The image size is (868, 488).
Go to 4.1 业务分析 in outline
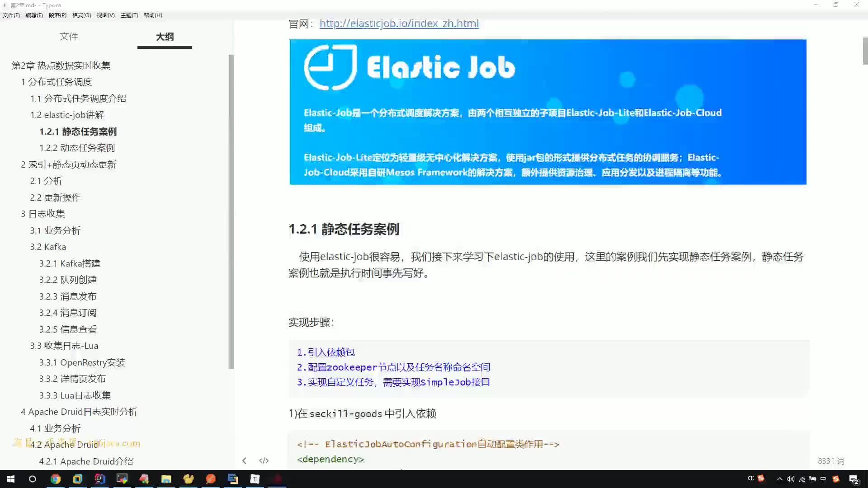55,428
